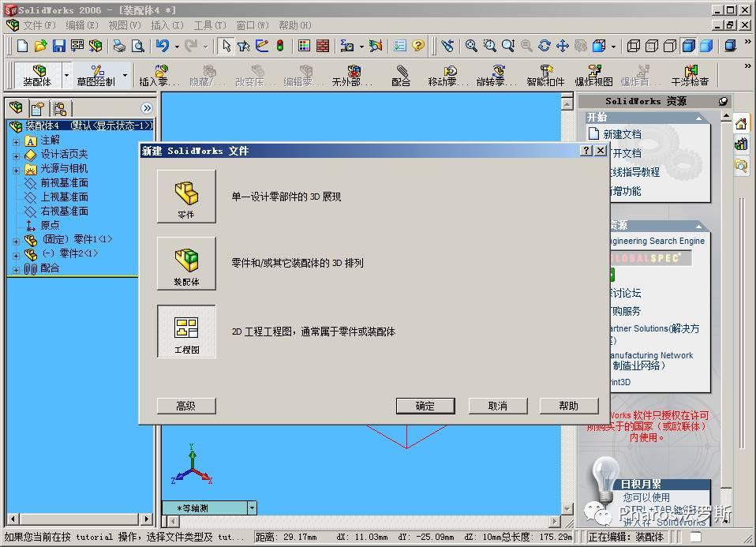Open the 等轴测 view orientation dropdown
The height and width of the screenshot is (547, 756).
pyautogui.click(x=250, y=508)
